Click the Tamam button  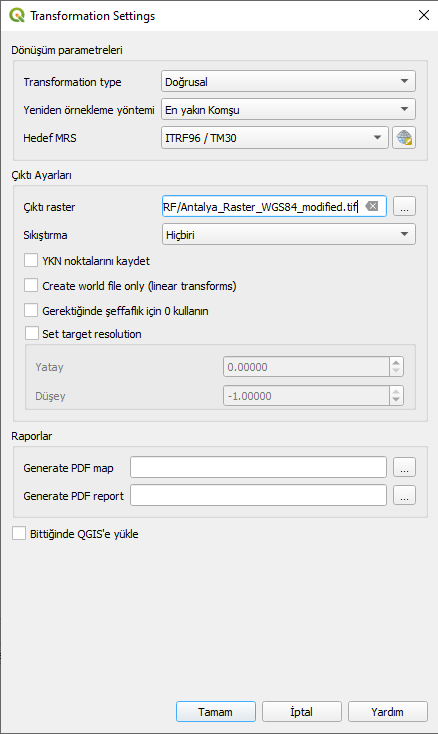point(216,712)
